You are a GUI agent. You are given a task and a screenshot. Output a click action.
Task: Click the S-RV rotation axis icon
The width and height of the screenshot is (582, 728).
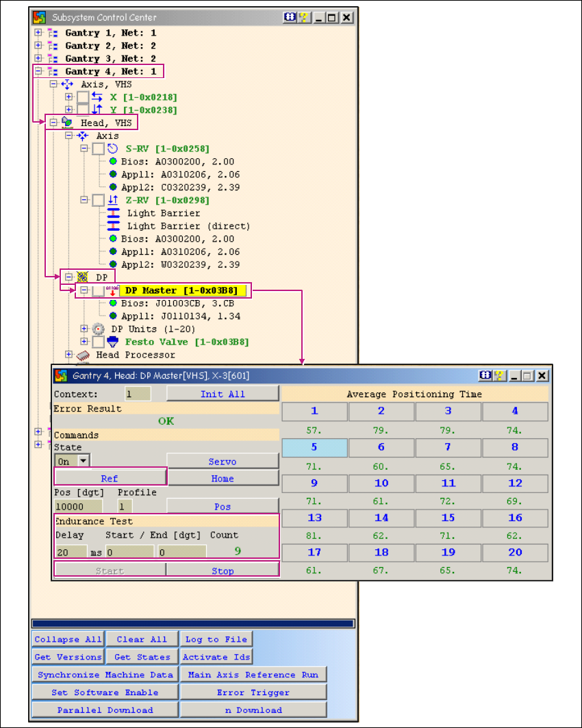tap(113, 149)
